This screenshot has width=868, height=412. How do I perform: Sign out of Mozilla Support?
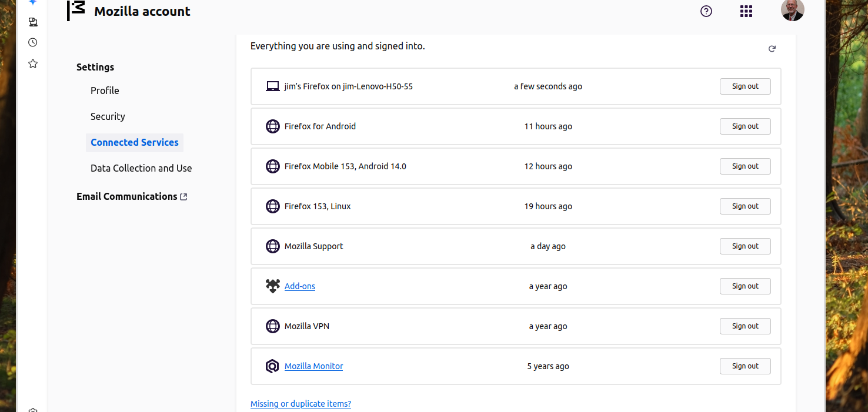(745, 246)
